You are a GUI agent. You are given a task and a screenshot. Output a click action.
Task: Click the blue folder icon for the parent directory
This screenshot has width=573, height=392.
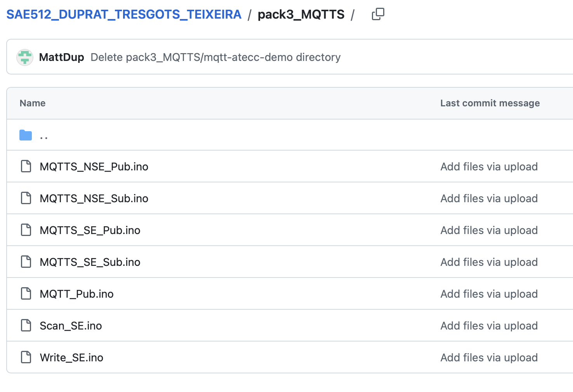[25, 135]
